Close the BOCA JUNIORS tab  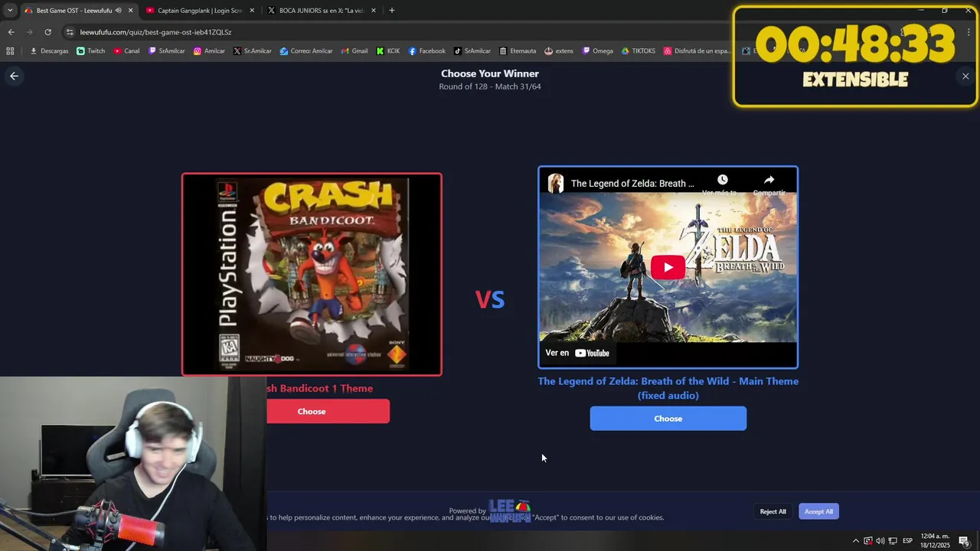point(373,11)
